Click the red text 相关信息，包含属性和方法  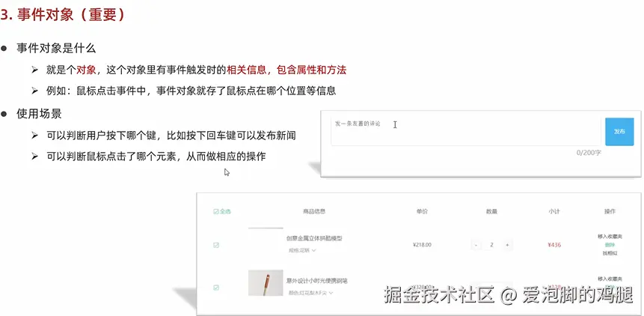click(286, 70)
